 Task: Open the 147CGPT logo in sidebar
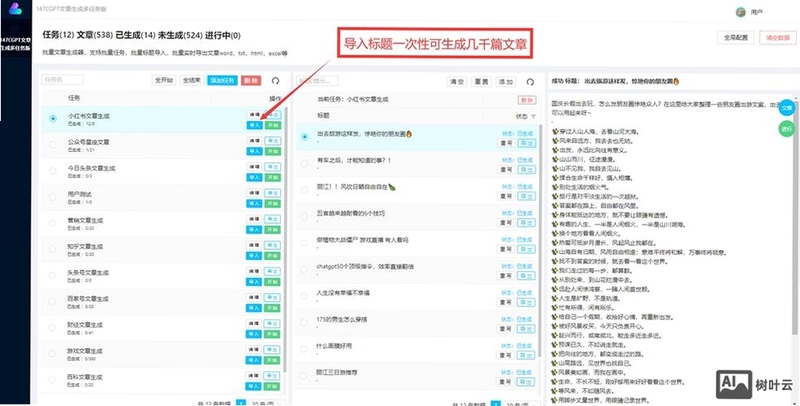(x=15, y=9)
